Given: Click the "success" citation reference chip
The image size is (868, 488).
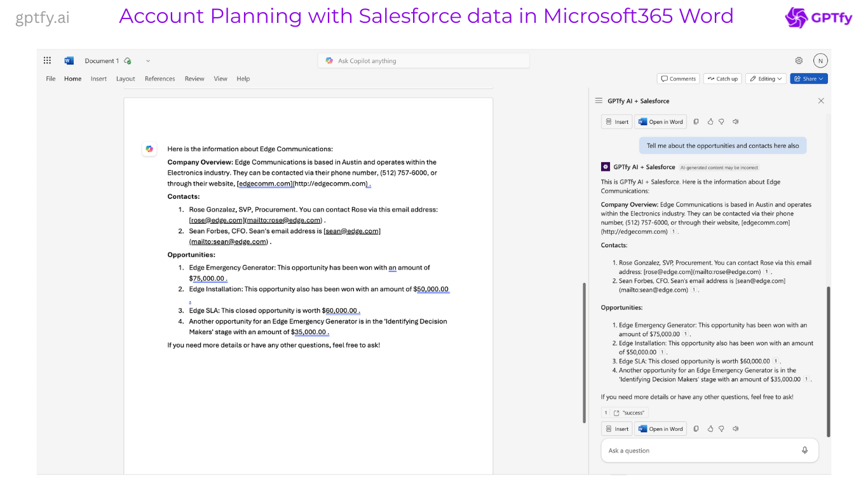Looking at the screenshot, I should 629,412.
